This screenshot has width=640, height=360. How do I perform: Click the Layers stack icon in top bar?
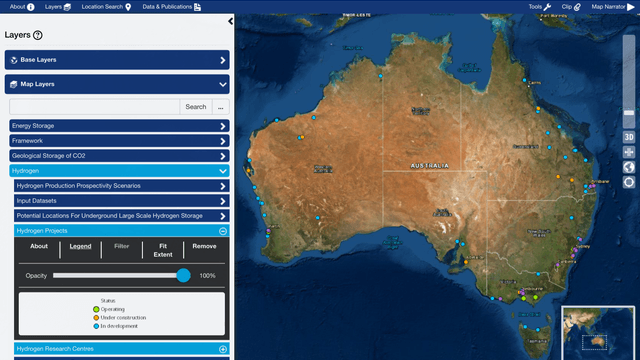pos(67,7)
